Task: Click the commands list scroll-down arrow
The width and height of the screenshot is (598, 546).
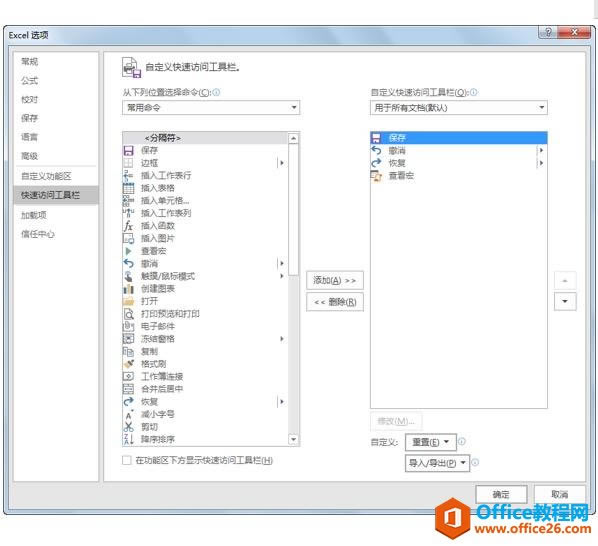Action: (x=293, y=440)
